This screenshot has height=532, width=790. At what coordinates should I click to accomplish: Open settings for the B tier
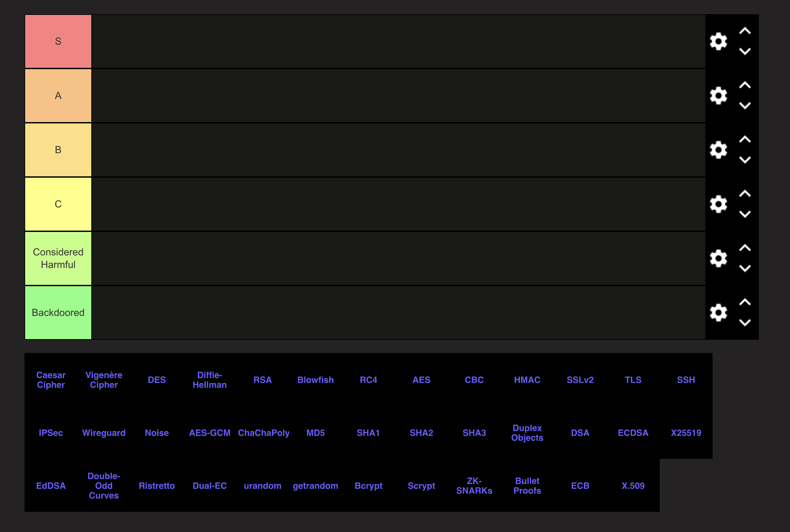click(718, 150)
